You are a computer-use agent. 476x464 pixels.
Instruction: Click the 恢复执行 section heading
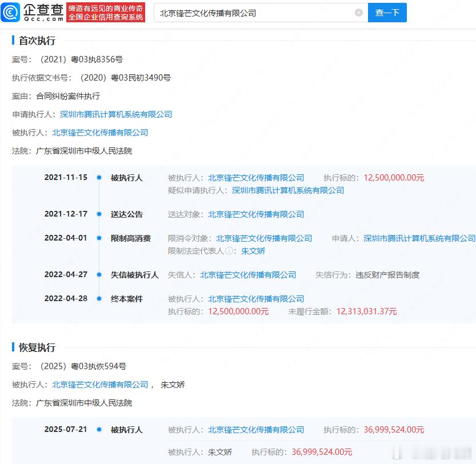click(37, 347)
